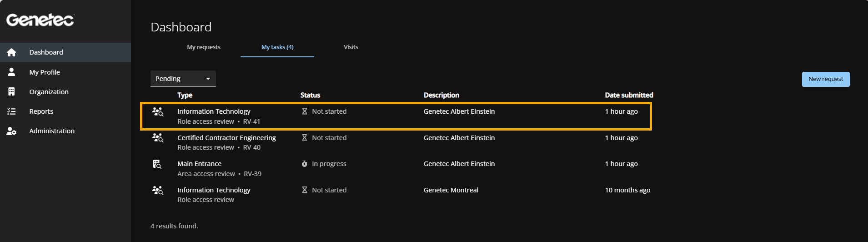
Task: Click the RV-40 role review icon
Action: click(x=157, y=138)
